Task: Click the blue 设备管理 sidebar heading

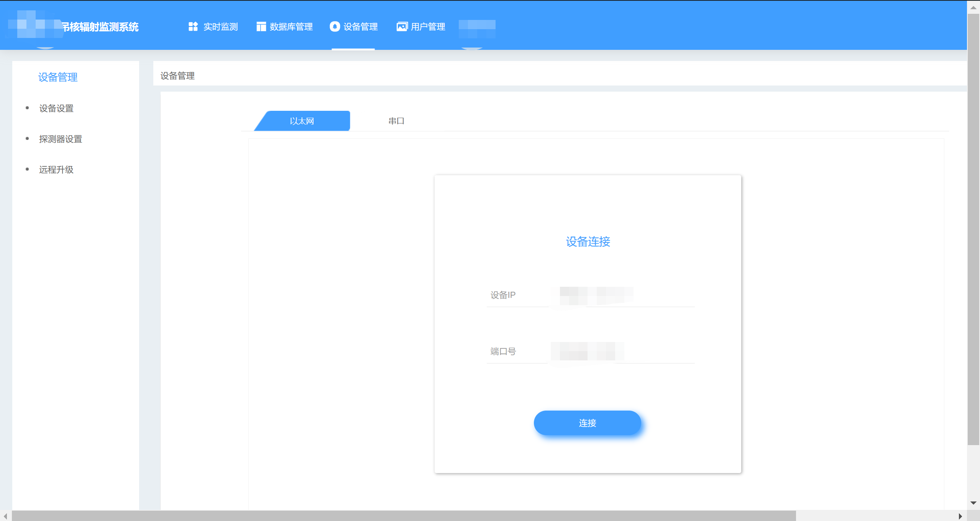Action: coord(58,77)
